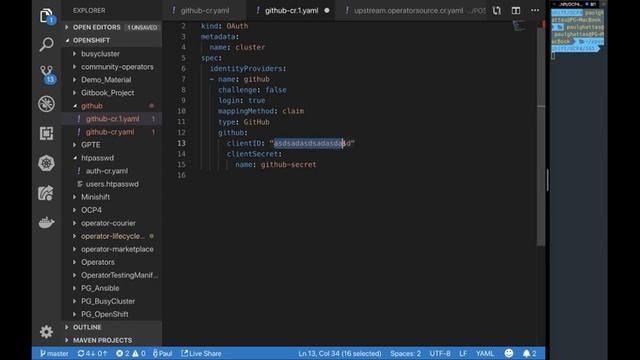640x360 pixels.
Task: Open the editor More Actions menu
Action: [535, 11]
